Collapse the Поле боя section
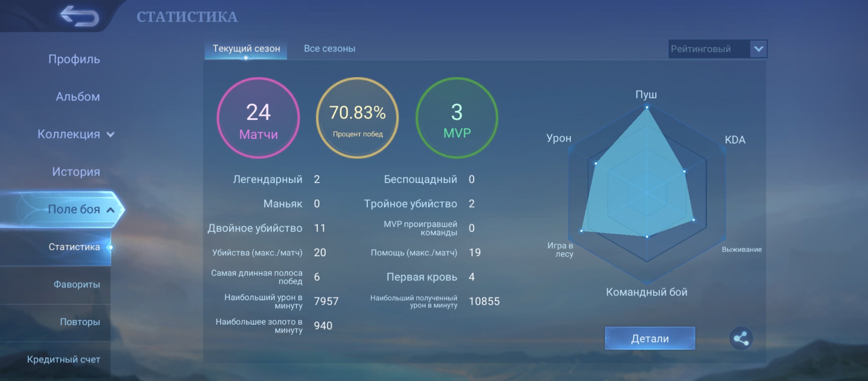This screenshot has width=868, height=381. coord(110,210)
